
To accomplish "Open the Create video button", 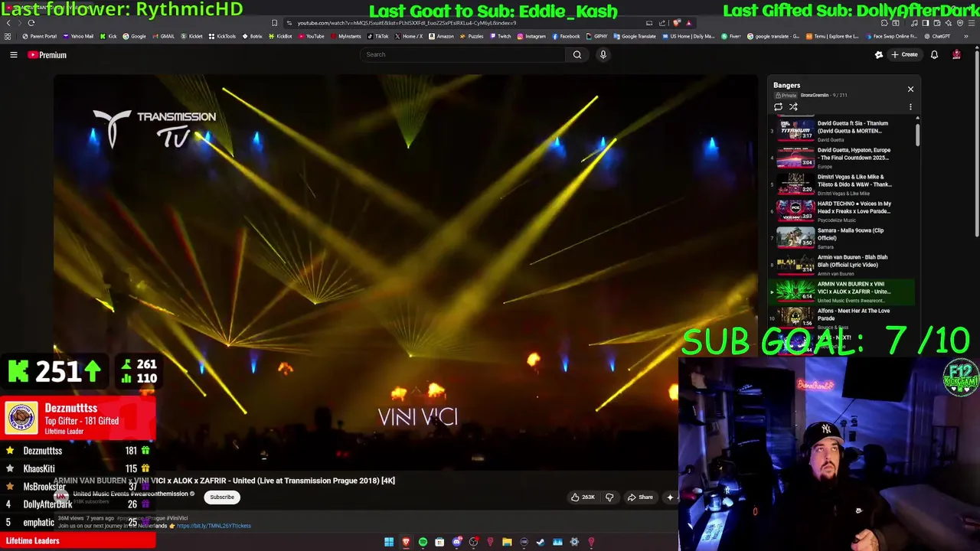I will 904,54.
